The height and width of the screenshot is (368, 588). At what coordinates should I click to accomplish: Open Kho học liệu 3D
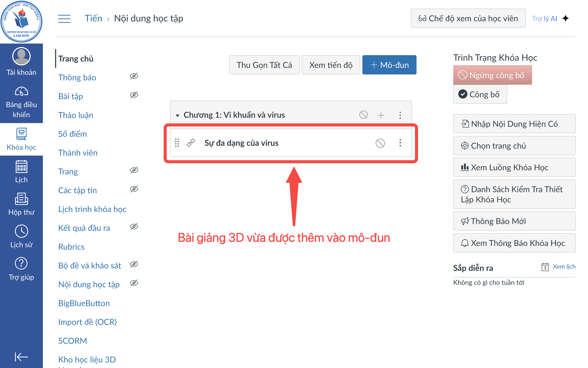point(87,359)
